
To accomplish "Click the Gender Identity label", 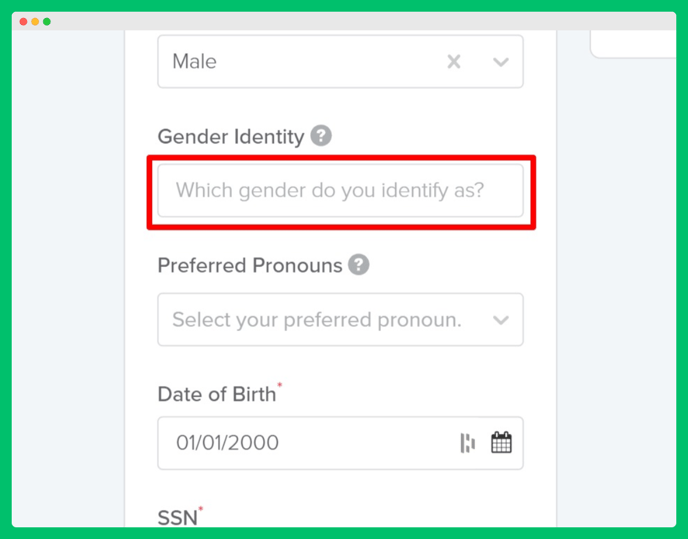I will pyautogui.click(x=231, y=137).
